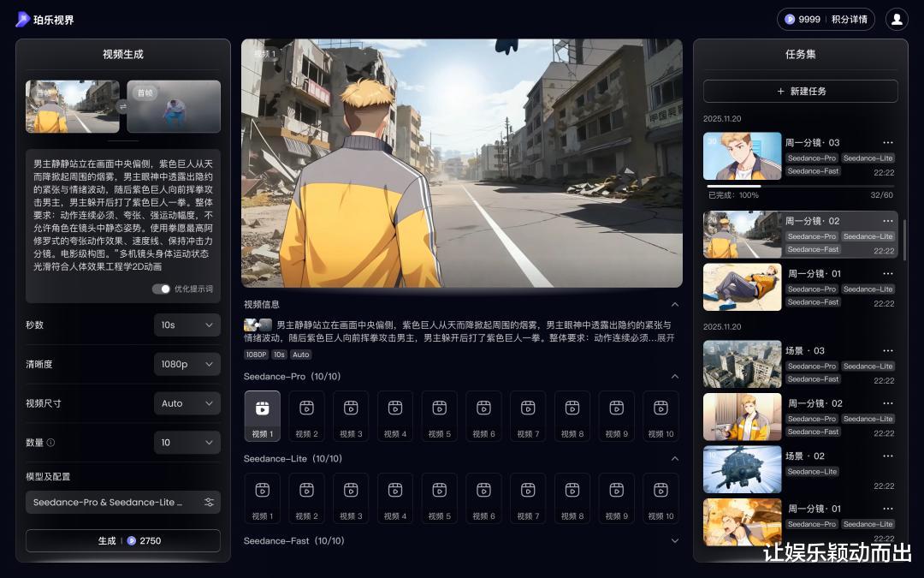
Task: Click the 任务集 panel title
Action: (800, 54)
